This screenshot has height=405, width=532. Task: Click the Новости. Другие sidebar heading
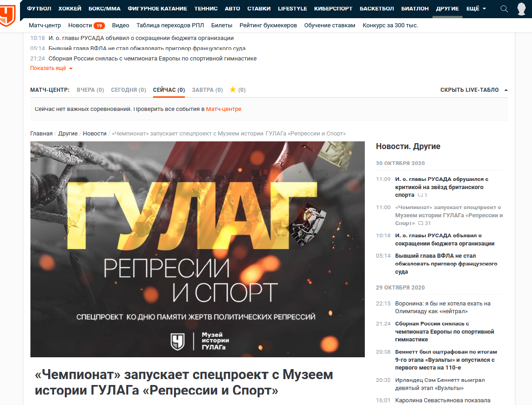coord(408,146)
